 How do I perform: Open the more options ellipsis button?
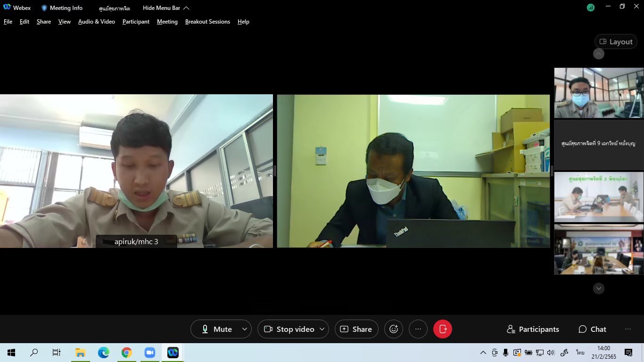418,329
